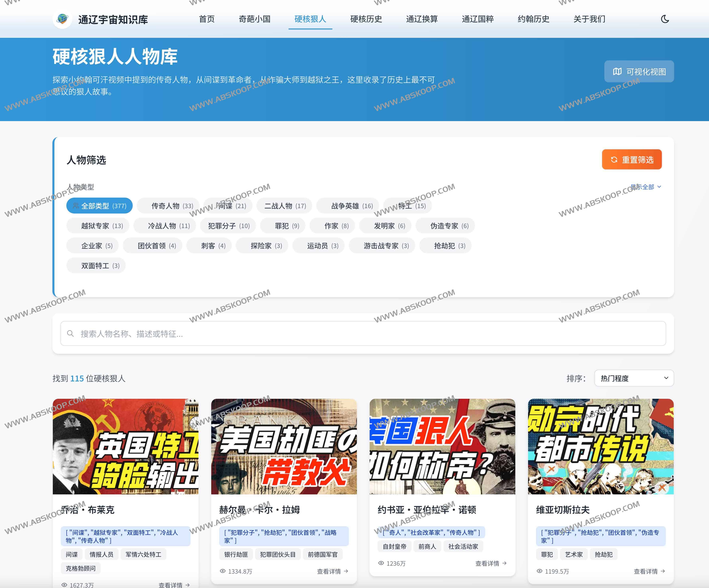Select the 二战人物 filter chip
The image size is (709, 588).
284,206
